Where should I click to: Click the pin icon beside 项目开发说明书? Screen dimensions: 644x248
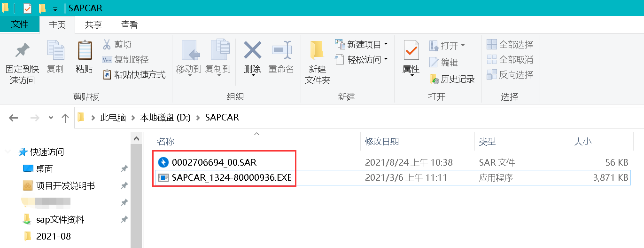[x=124, y=186]
